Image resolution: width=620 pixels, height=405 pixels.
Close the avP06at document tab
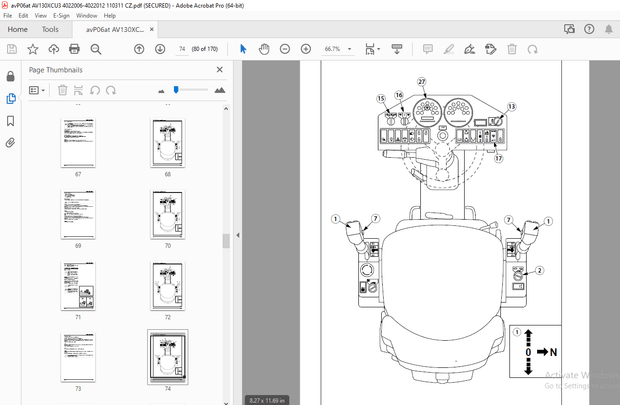coord(151,29)
